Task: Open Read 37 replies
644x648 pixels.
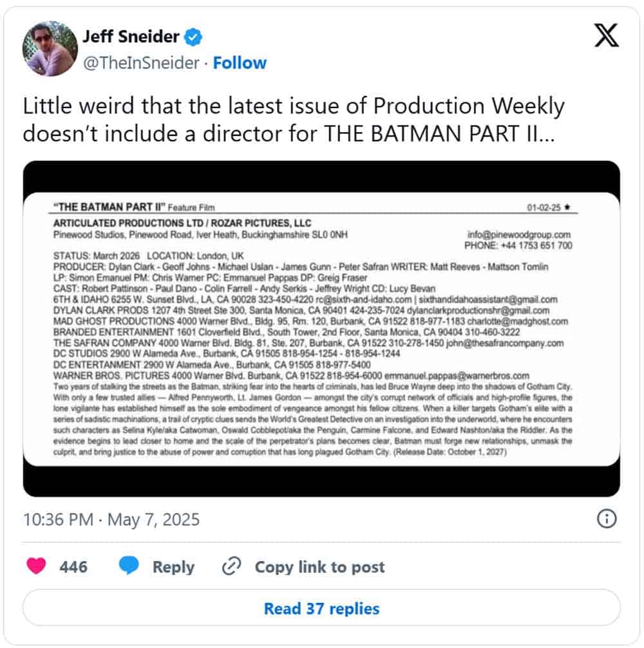Action: coord(321,608)
